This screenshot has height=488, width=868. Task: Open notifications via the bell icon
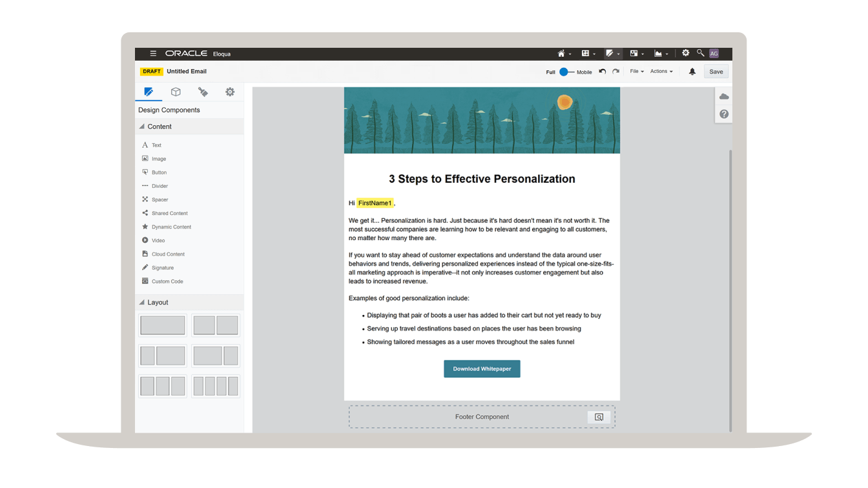692,72
